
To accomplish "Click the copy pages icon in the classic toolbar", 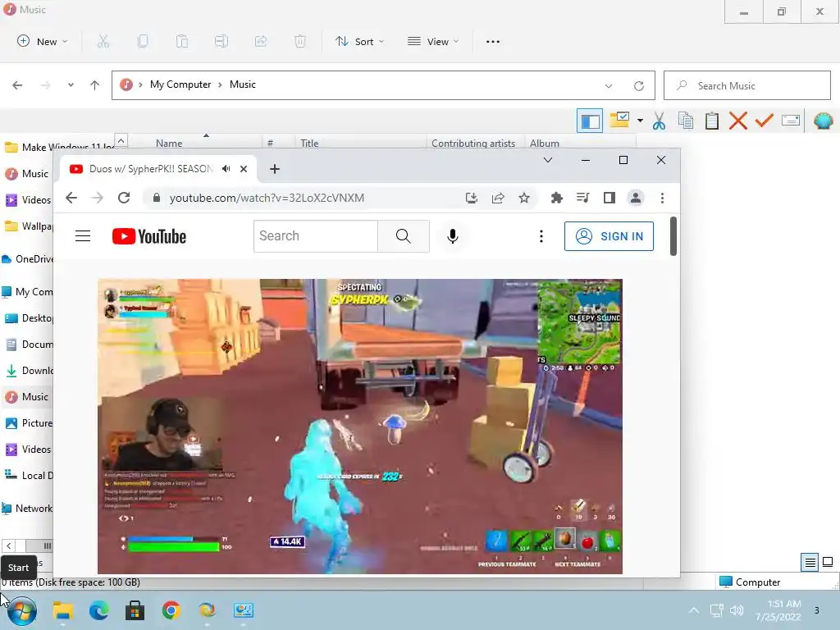I will [686, 121].
